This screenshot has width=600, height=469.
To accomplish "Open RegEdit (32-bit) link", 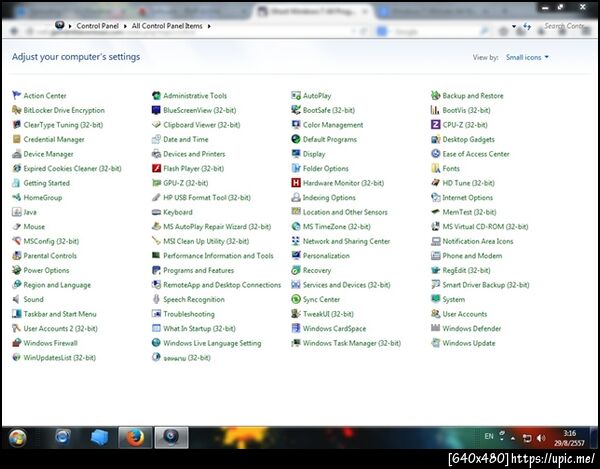I will click(466, 270).
